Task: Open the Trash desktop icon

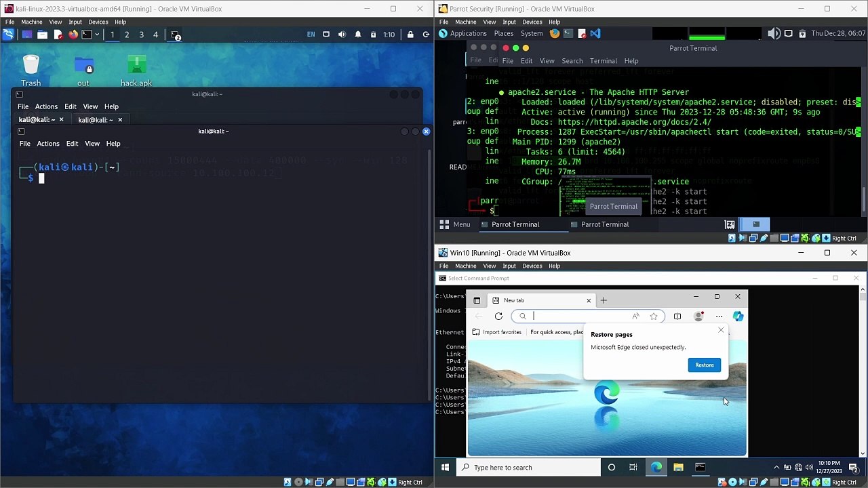Action: (x=31, y=70)
